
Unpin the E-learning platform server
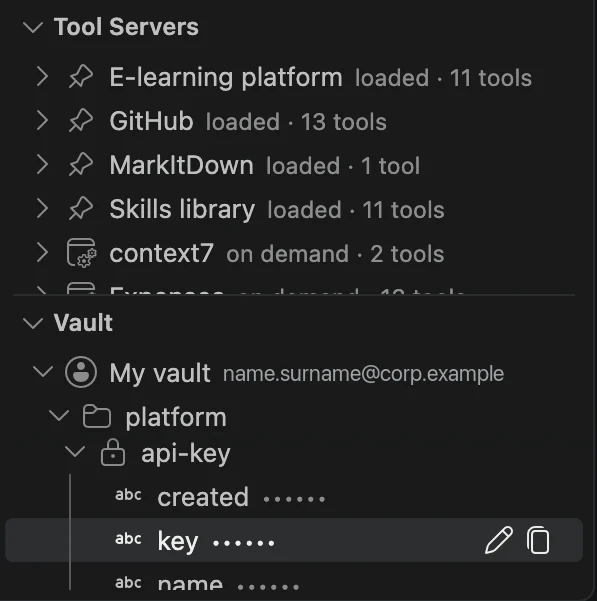[x=81, y=76]
